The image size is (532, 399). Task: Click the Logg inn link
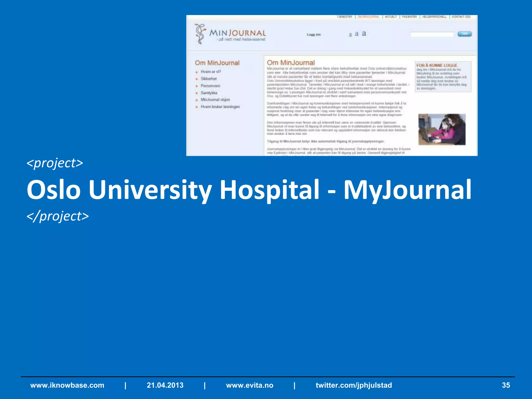(314, 35)
